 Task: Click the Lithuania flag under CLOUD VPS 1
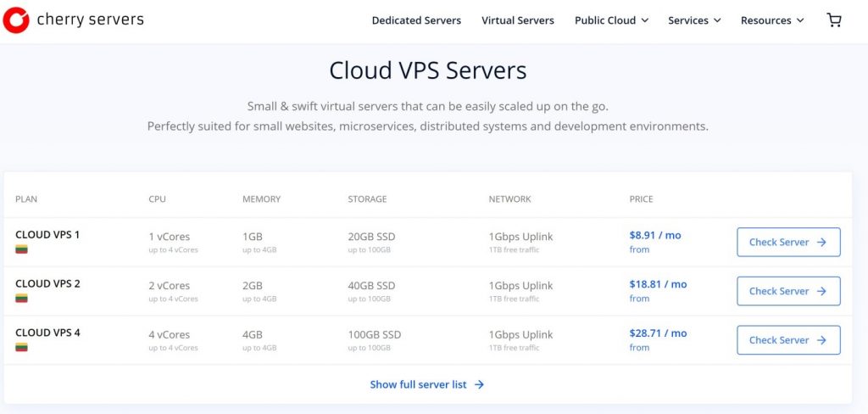(x=21, y=249)
